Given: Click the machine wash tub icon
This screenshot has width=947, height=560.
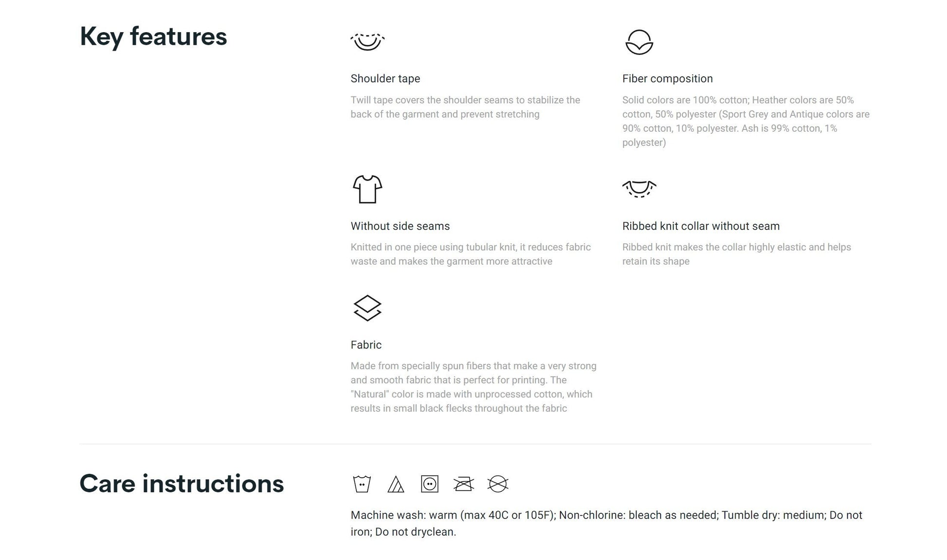Looking at the screenshot, I should 362,484.
